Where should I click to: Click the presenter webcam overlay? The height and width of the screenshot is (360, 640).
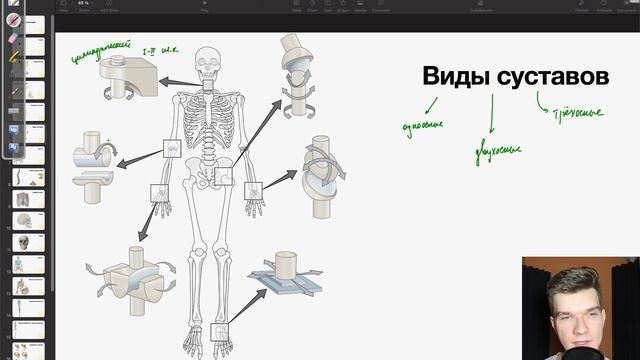tap(581, 308)
